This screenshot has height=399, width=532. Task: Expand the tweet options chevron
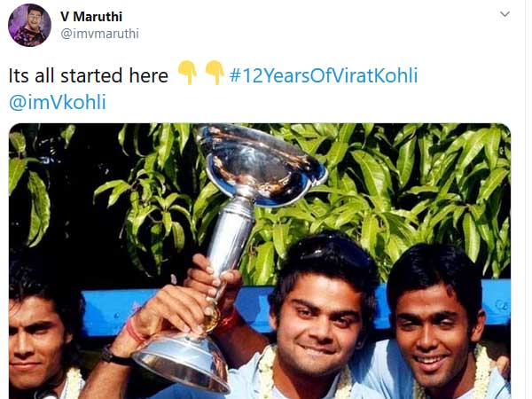coord(505,14)
